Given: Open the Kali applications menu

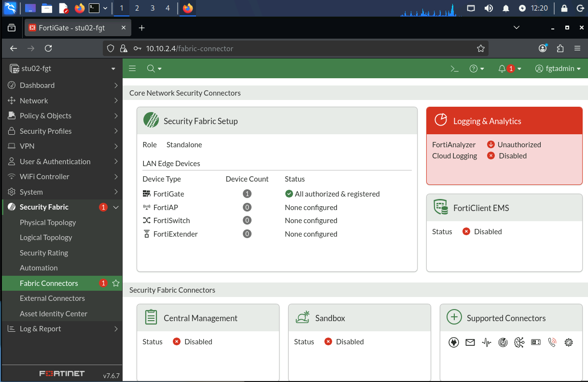Looking at the screenshot, I should pos(10,8).
